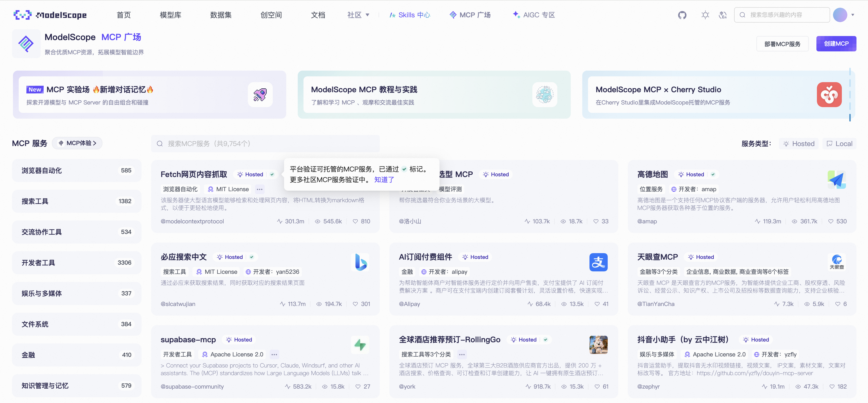Go to 首页 nav item

point(123,15)
